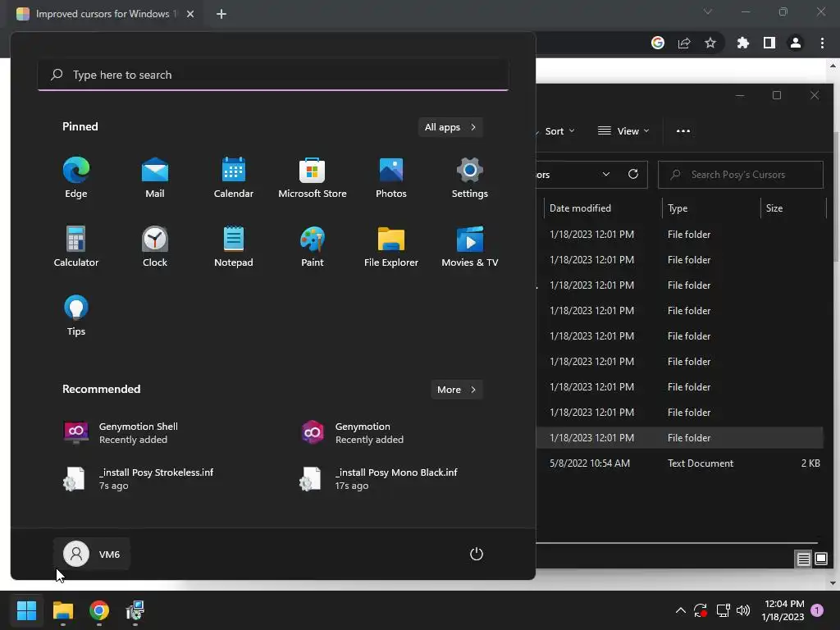
Task: Open the taskbar clock and date
Action: [783, 610]
